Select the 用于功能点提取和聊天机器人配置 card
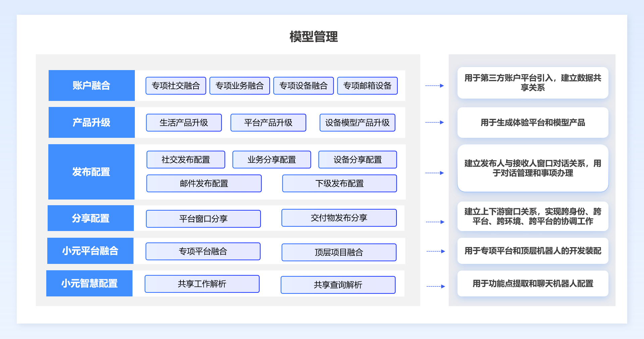This screenshot has height=339, width=644. pyautogui.click(x=533, y=284)
